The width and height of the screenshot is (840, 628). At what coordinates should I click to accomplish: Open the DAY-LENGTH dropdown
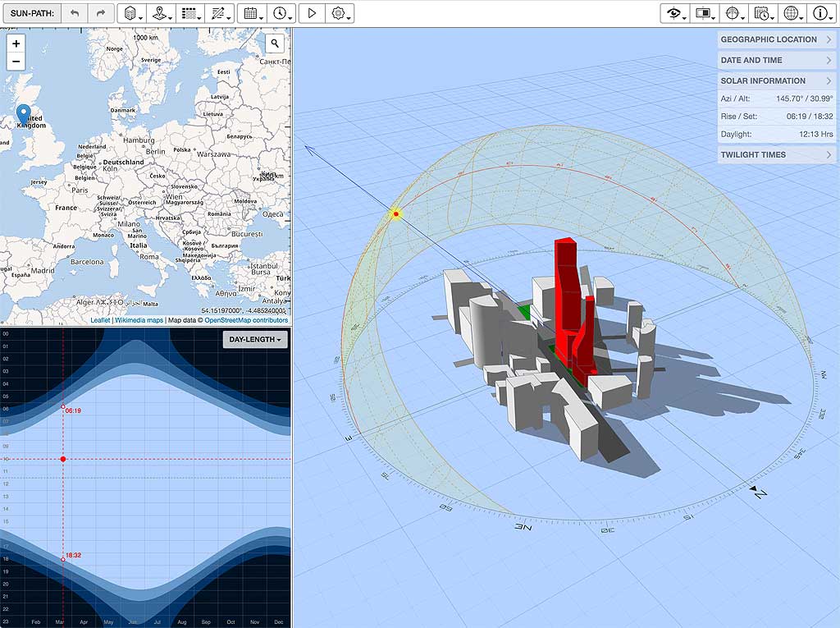(x=255, y=340)
